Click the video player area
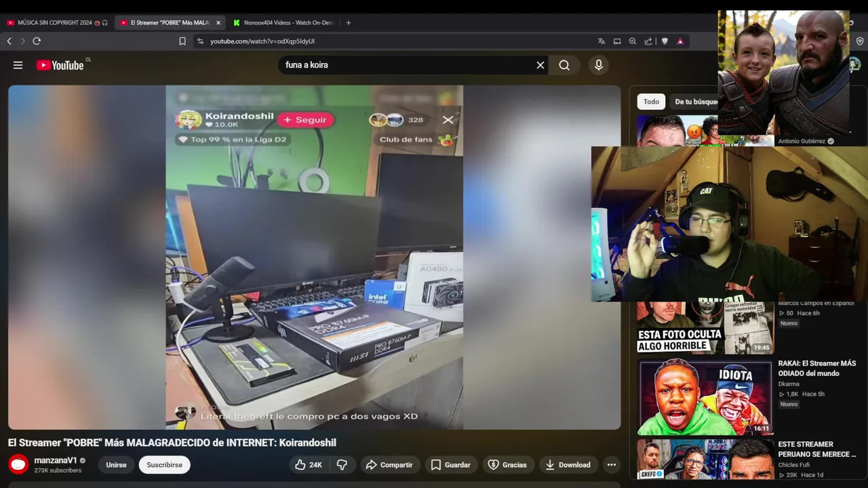This screenshot has height=488, width=868. (314, 258)
